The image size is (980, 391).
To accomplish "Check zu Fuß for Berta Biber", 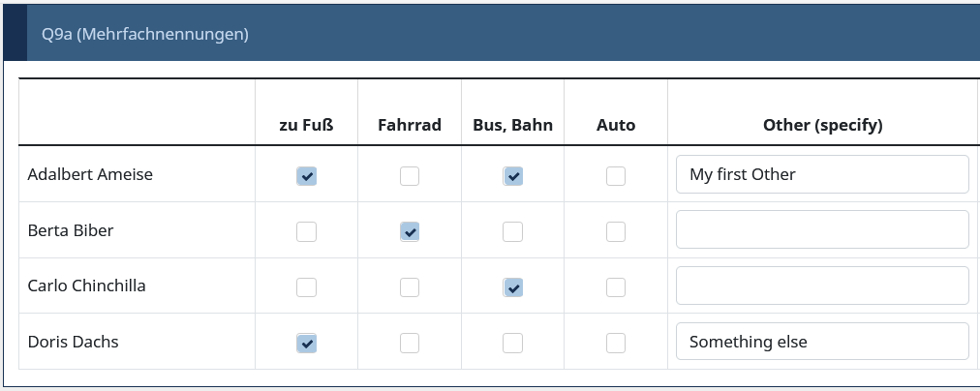I will click(306, 231).
